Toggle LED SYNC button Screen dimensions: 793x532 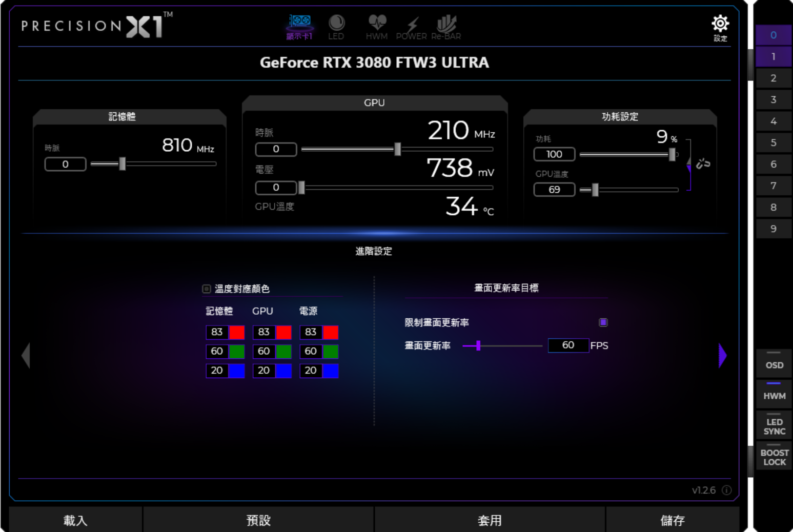coord(774,425)
